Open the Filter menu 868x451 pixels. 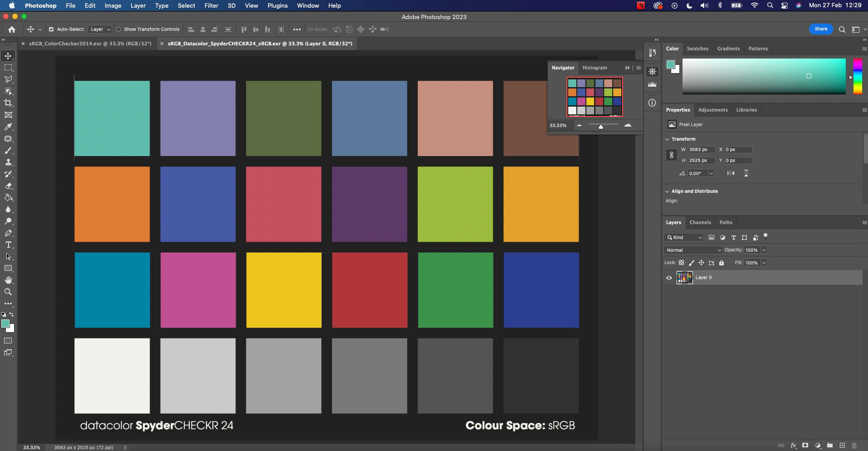pos(211,5)
